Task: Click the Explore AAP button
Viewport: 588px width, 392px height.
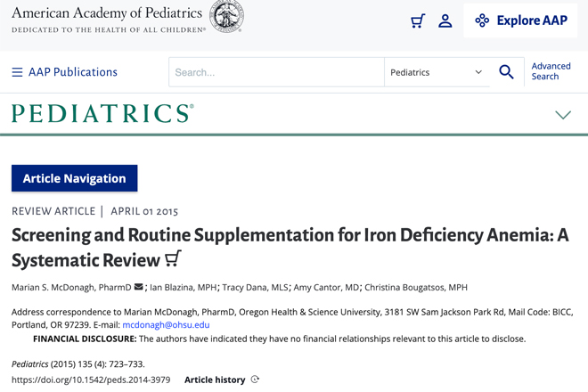Action: 520,20
